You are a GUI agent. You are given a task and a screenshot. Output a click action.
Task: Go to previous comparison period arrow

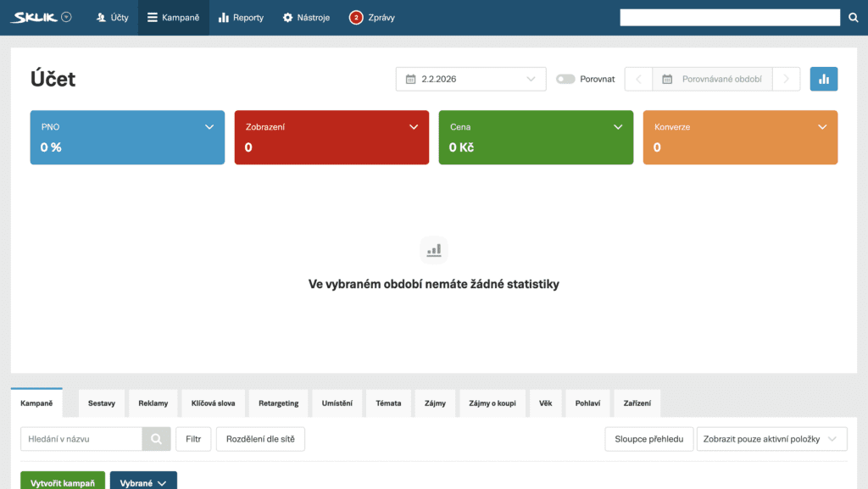point(638,79)
